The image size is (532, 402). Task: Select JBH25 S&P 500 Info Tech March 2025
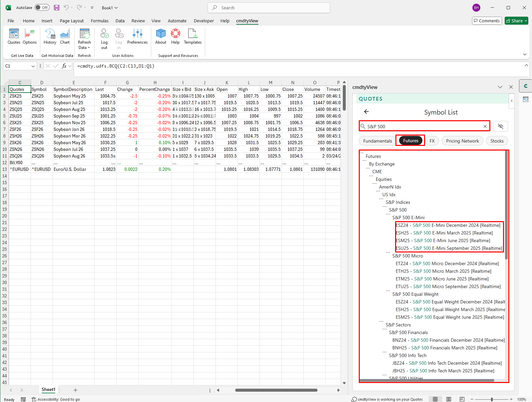pyautogui.click(x=443, y=371)
